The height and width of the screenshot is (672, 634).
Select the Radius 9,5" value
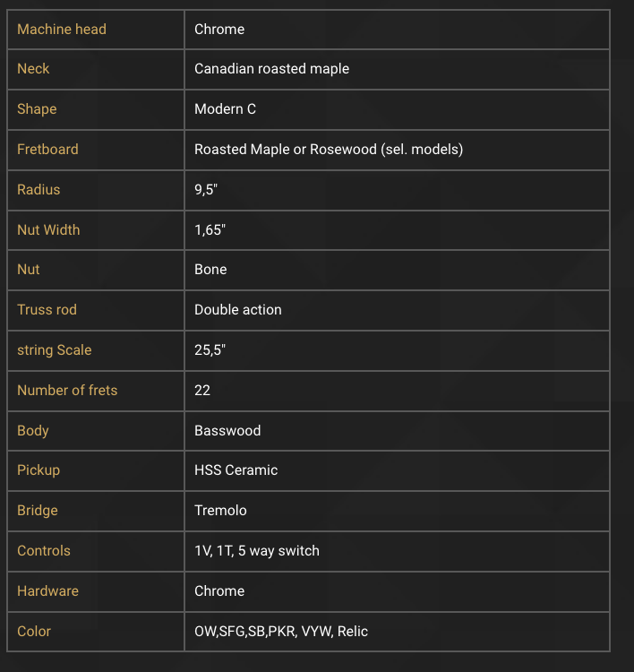pos(206,189)
